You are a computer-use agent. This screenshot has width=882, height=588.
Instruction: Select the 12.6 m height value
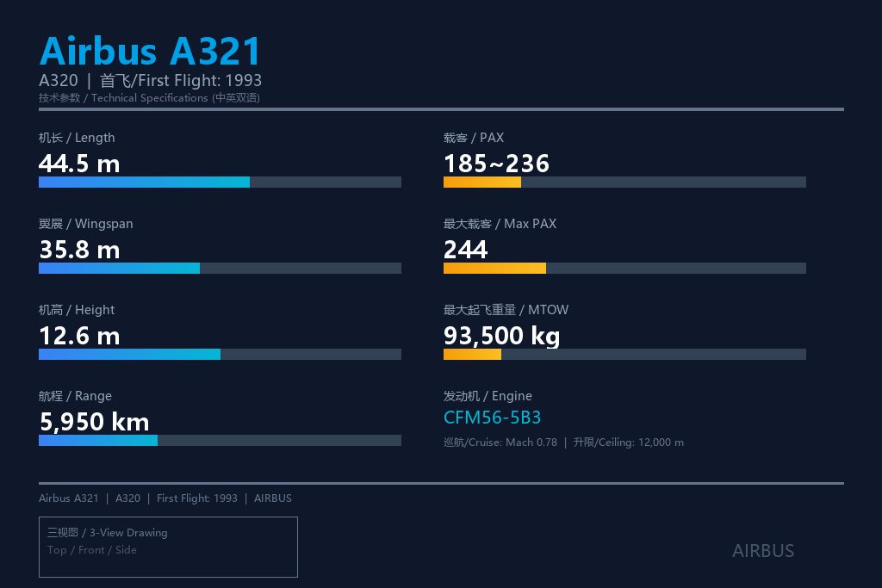79,336
